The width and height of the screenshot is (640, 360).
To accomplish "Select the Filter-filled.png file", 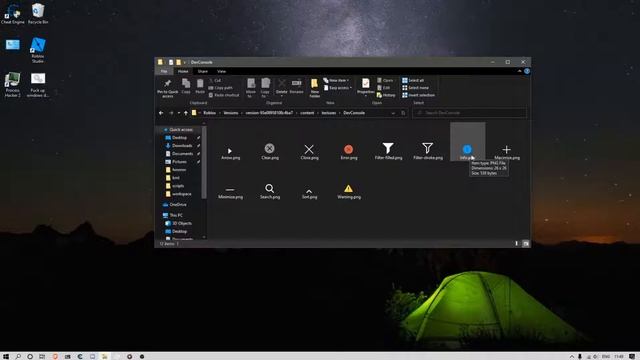I will [388, 150].
